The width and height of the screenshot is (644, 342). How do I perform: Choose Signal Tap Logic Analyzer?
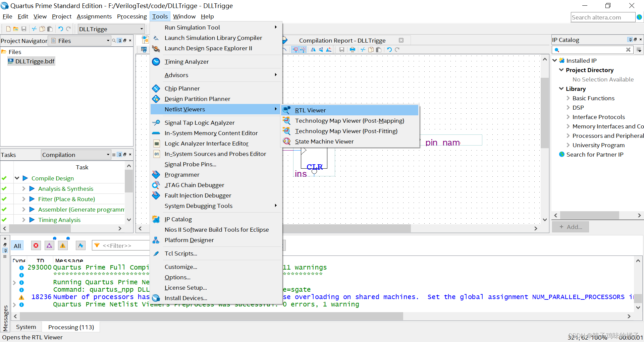click(216, 123)
